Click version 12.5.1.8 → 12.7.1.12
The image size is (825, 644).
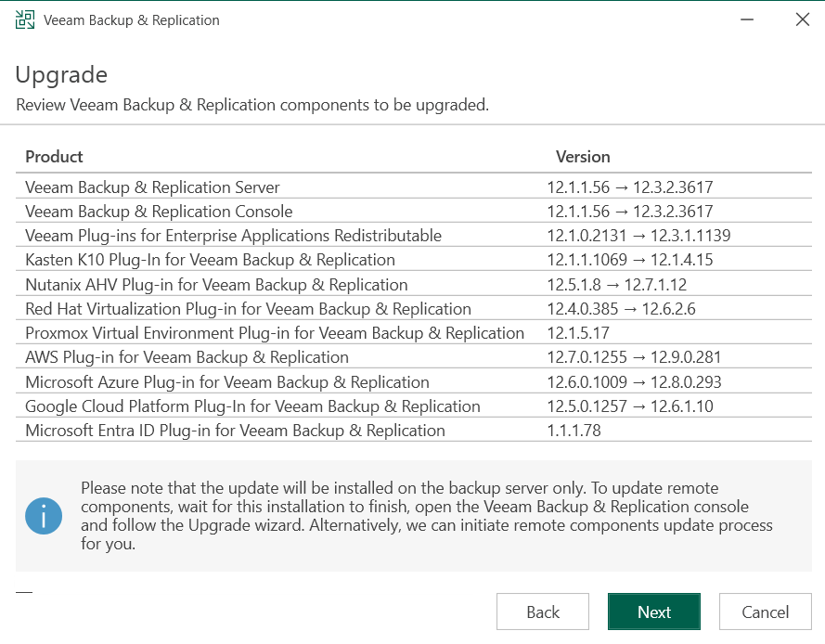tap(616, 284)
